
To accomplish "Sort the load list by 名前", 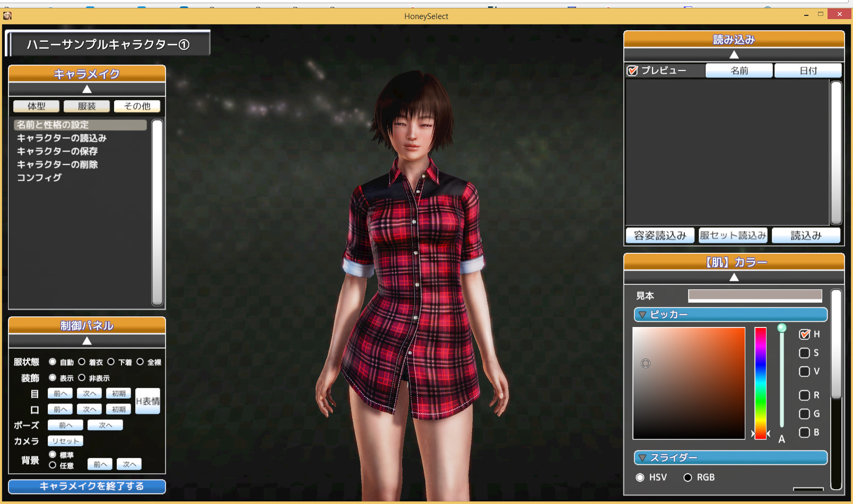I will (739, 70).
